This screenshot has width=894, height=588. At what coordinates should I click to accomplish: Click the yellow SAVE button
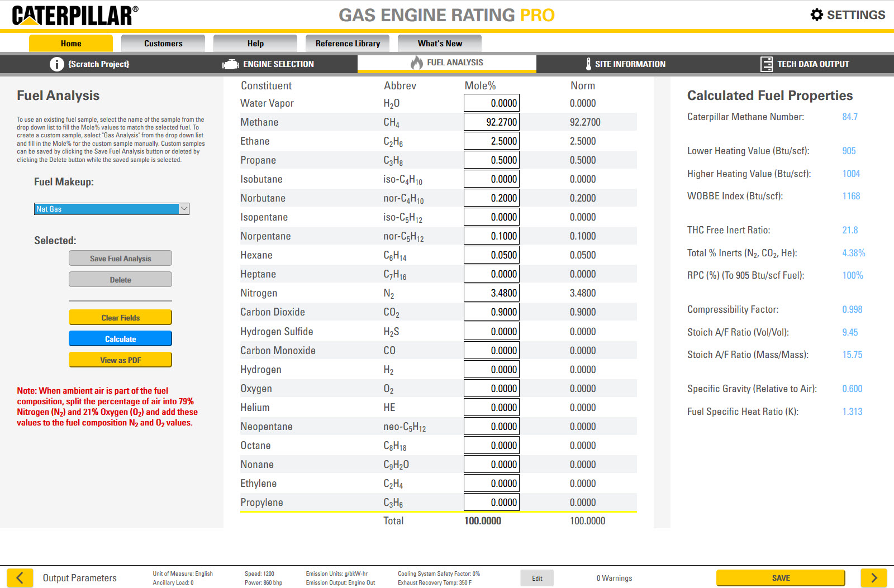[781, 578]
